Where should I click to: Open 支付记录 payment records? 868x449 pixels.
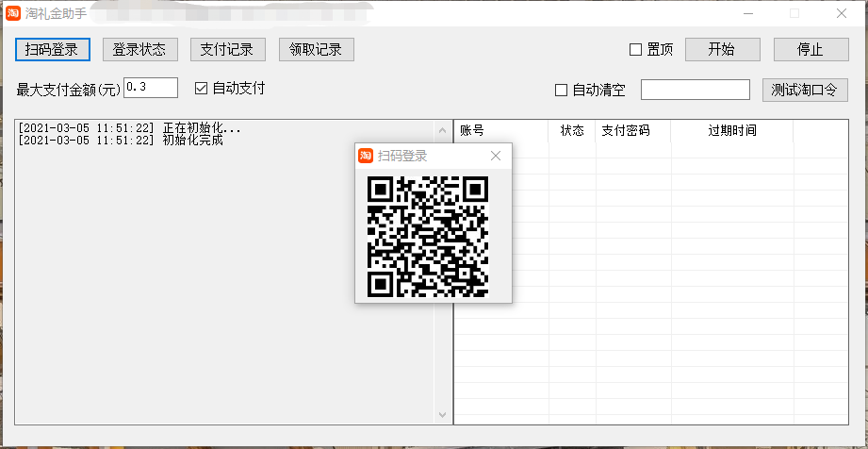(x=227, y=49)
